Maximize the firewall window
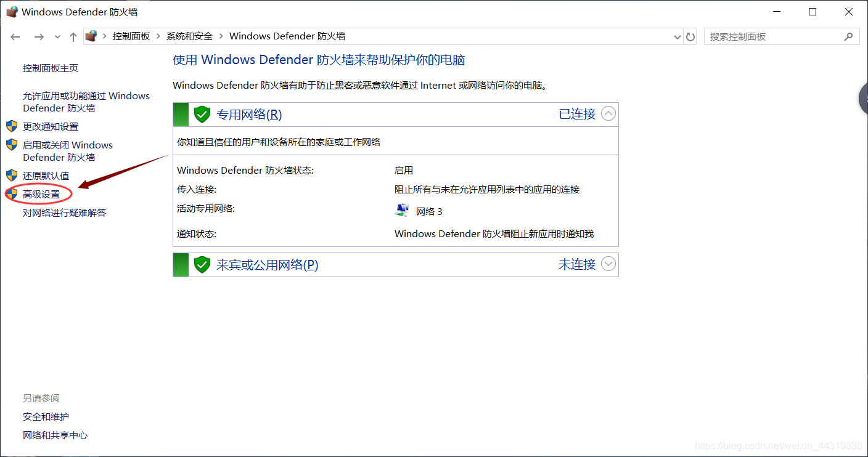868x457 pixels. [x=813, y=12]
